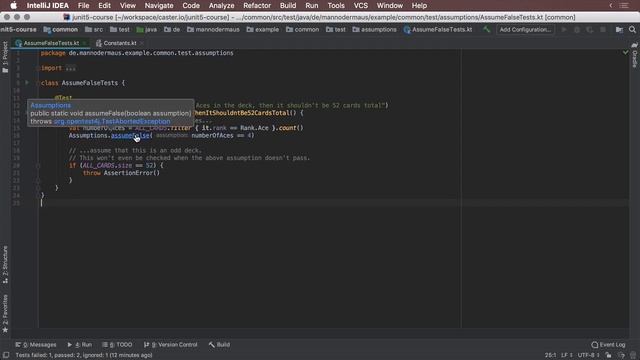This screenshot has width=640, height=360.
Task: Open the Apple menu
Action: [13, 6]
